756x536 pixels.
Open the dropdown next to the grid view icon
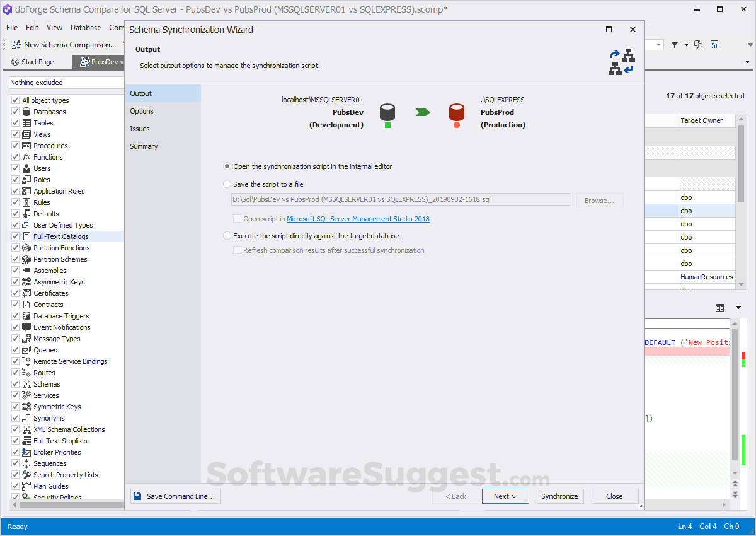[x=737, y=307]
